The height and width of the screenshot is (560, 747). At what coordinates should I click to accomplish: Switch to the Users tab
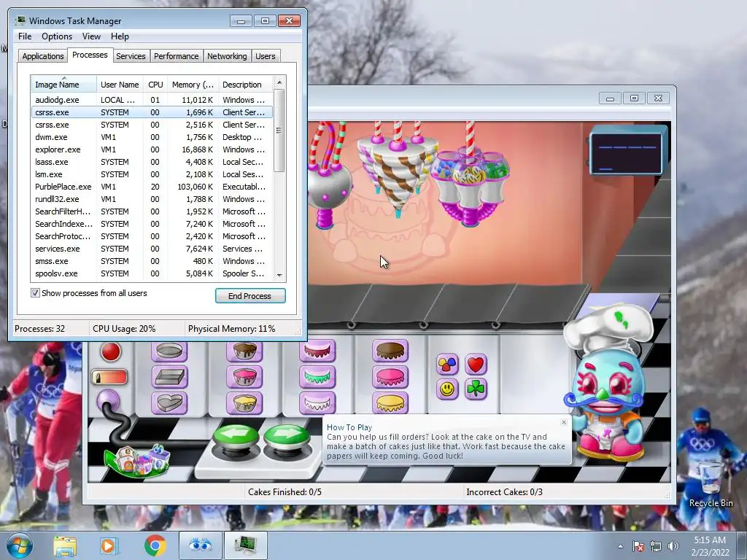pyautogui.click(x=266, y=55)
